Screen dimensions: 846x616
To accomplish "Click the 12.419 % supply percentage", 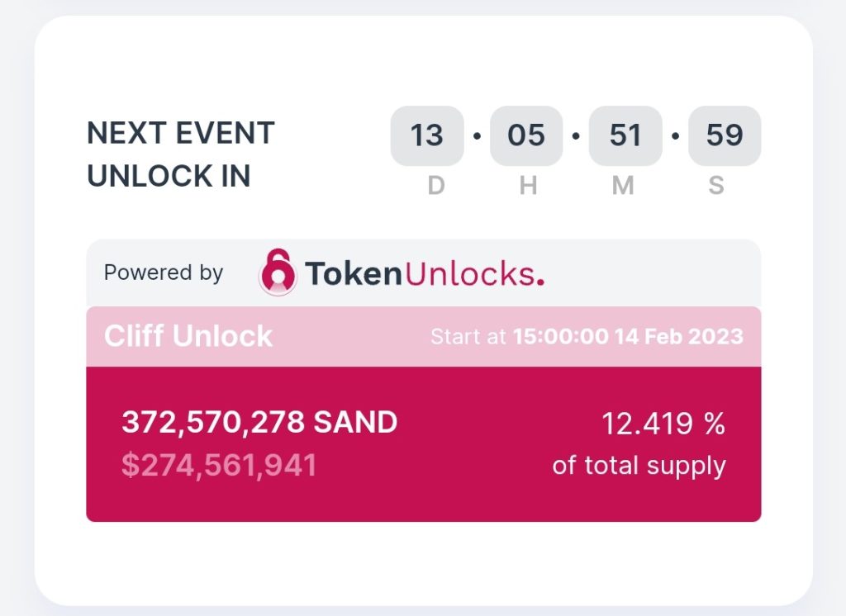I will [x=663, y=424].
